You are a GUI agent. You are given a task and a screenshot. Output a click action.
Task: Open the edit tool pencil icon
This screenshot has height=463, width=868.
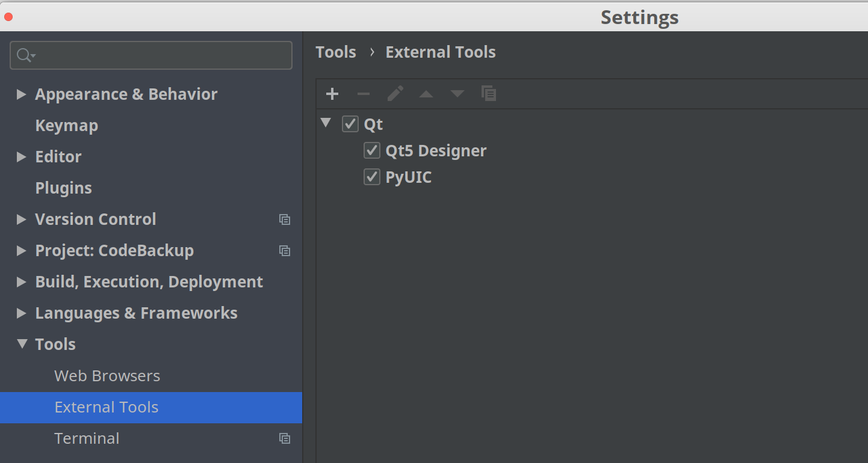[x=395, y=94]
